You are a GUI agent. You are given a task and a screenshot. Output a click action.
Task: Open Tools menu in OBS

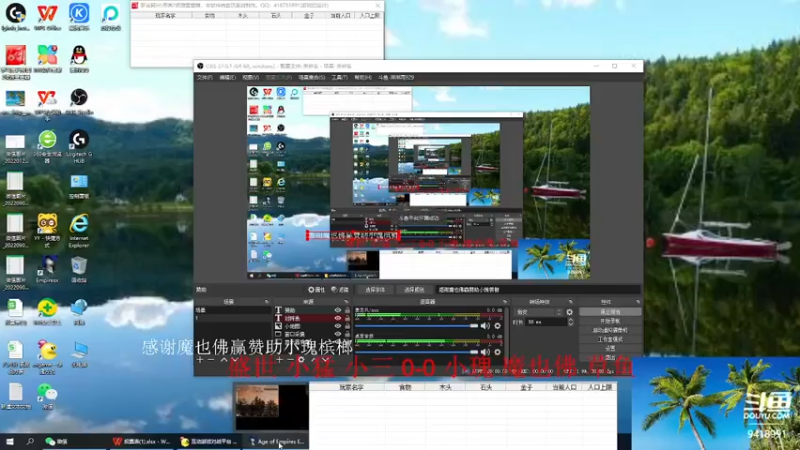(339, 78)
